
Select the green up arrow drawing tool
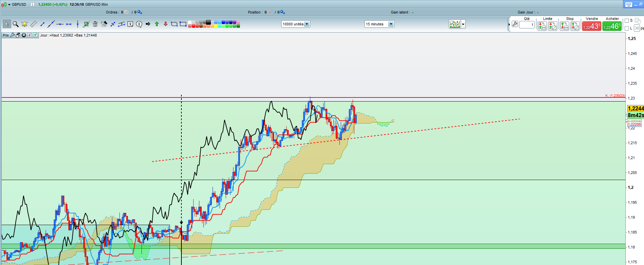[x=157, y=24]
